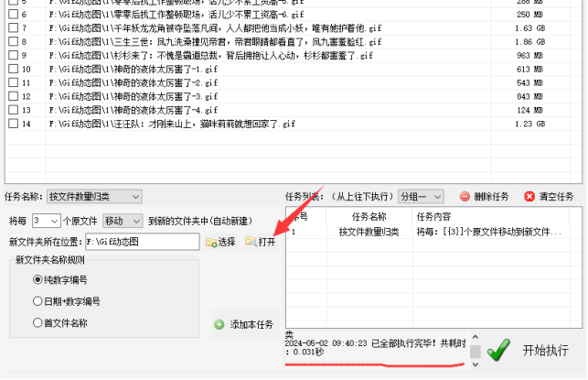588x380 pixels.
Task: Click the 1.86 GB size cell
Action: tap(529, 41)
